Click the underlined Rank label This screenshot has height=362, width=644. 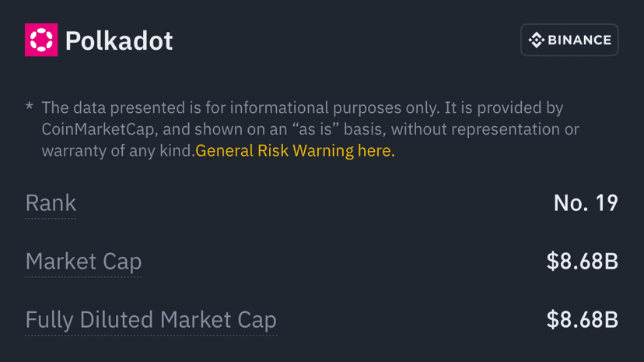point(51,203)
